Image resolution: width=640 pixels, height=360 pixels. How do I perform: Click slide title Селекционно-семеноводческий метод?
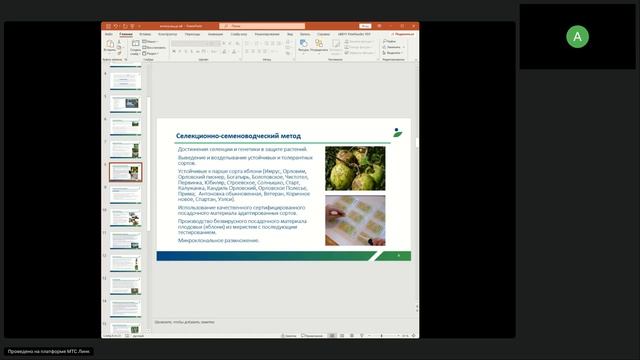[x=238, y=136]
